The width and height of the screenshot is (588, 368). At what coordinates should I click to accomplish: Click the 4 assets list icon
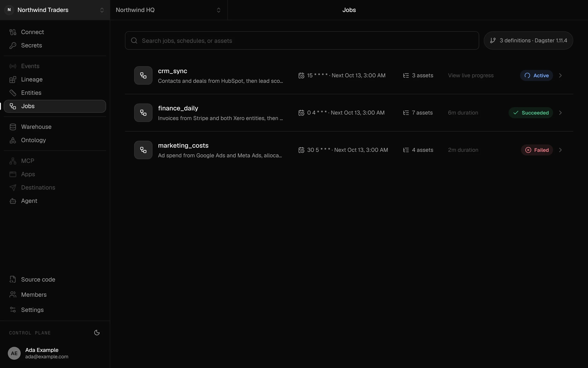pyautogui.click(x=406, y=150)
